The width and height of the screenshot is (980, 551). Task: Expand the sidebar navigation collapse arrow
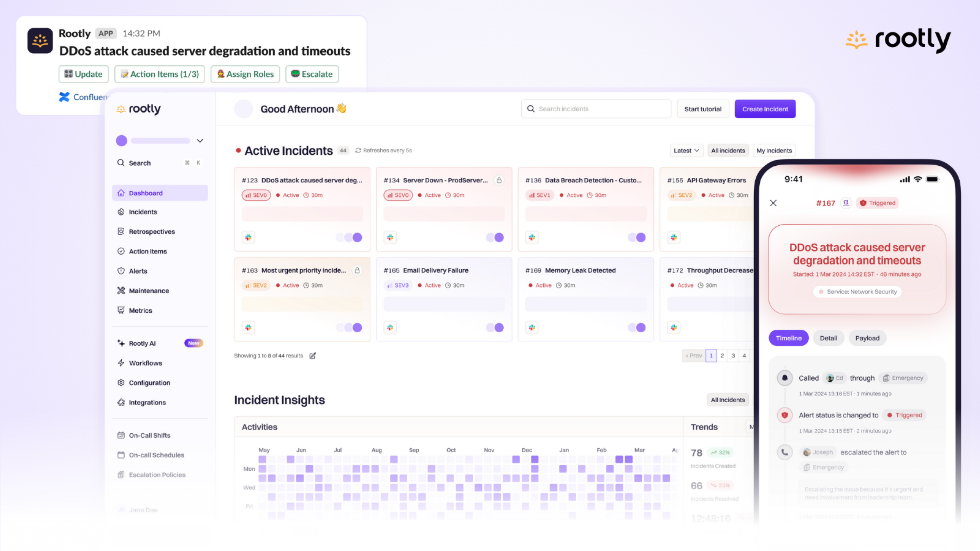point(201,141)
